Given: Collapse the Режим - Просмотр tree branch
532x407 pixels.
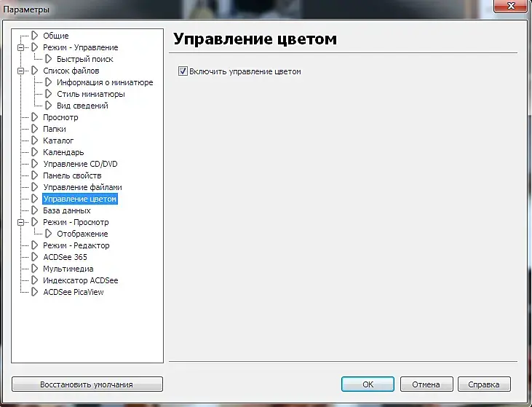Looking at the screenshot, I should coord(20,222).
